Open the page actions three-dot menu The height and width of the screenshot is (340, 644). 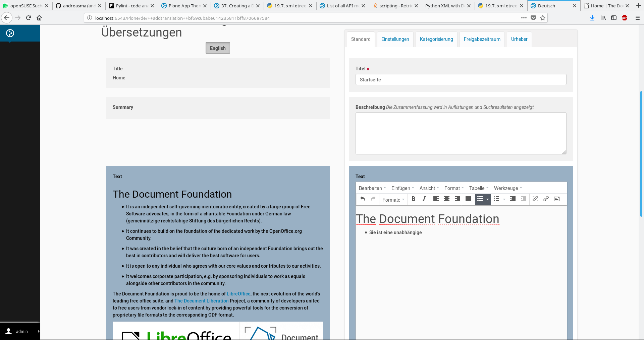[x=524, y=18]
